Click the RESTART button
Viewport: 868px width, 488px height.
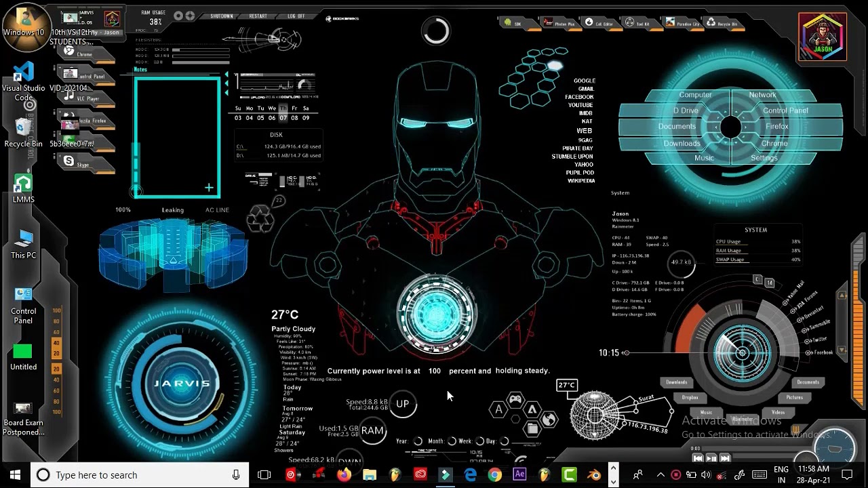coord(258,16)
